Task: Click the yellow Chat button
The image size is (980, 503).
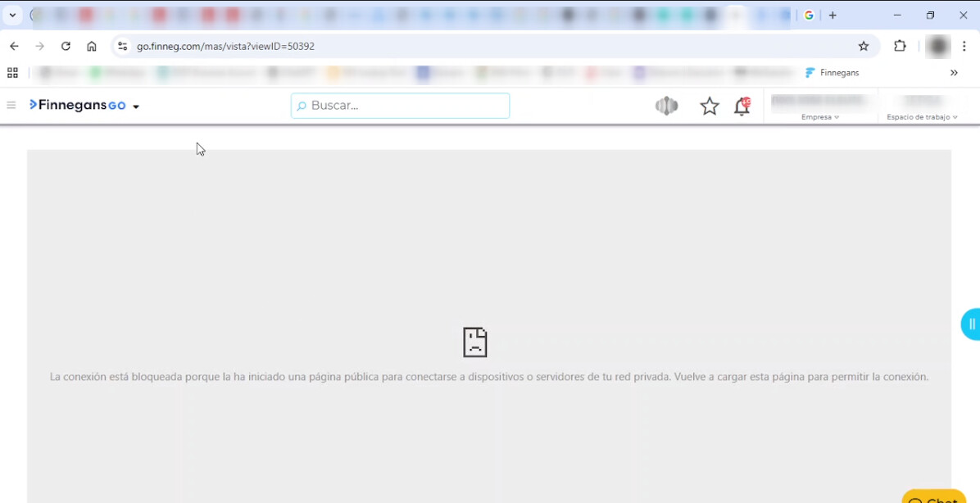Action: tap(934, 497)
